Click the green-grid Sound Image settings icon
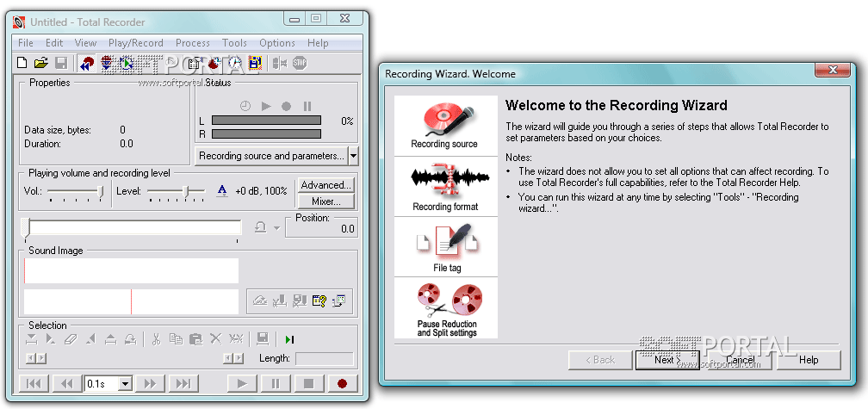The width and height of the screenshot is (868, 409). [x=338, y=301]
